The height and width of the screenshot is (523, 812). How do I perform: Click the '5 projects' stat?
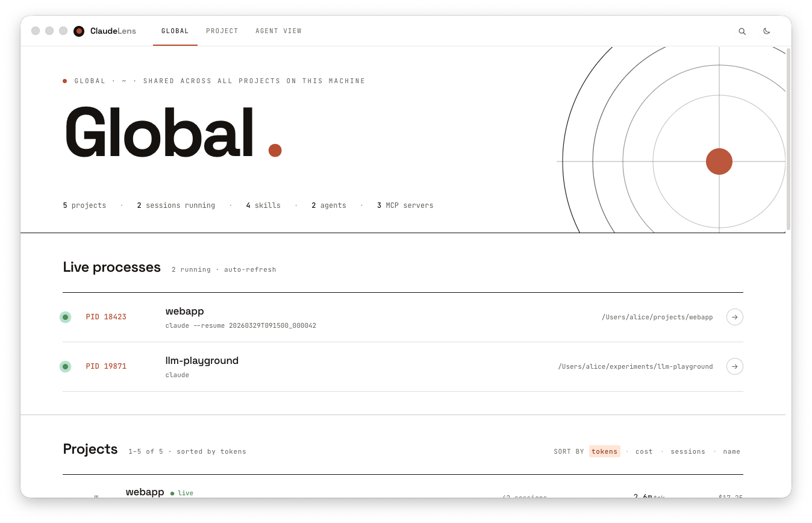pyautogui.click(x=84, y=205)
